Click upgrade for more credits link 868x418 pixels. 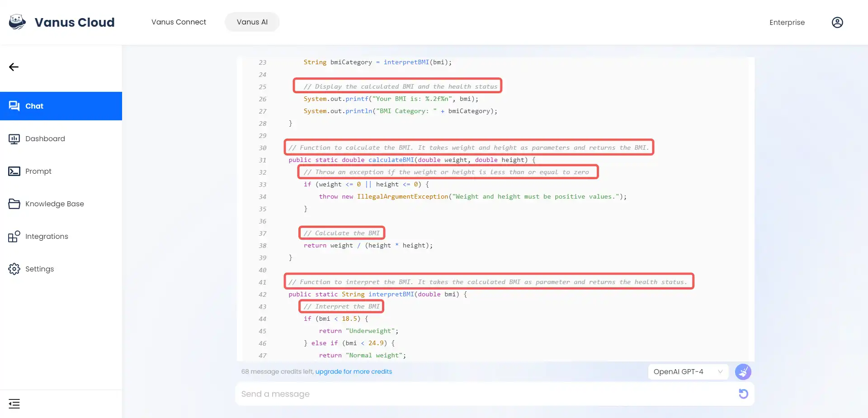pos(354,371)
